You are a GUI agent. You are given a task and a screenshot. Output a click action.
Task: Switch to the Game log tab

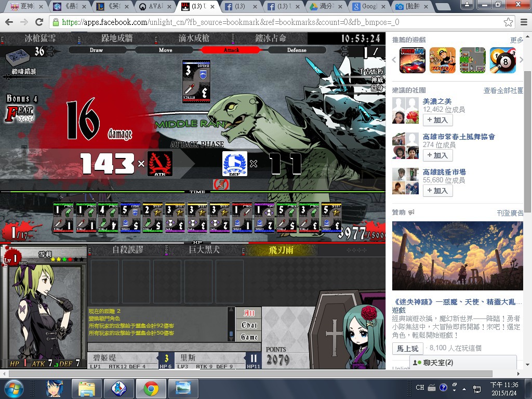[x=249, y=337]
